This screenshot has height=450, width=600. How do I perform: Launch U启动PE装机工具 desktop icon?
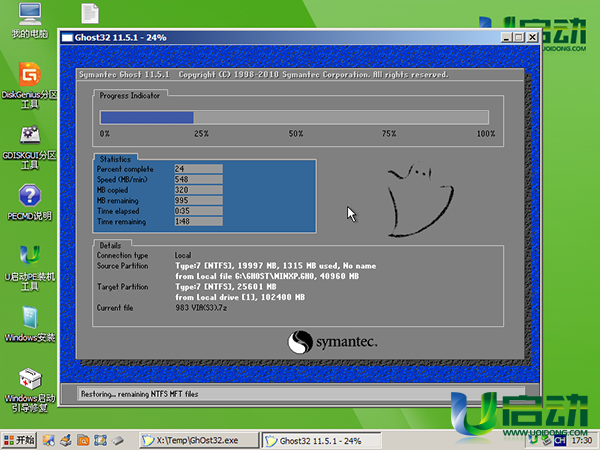click(x=29, y=267)
